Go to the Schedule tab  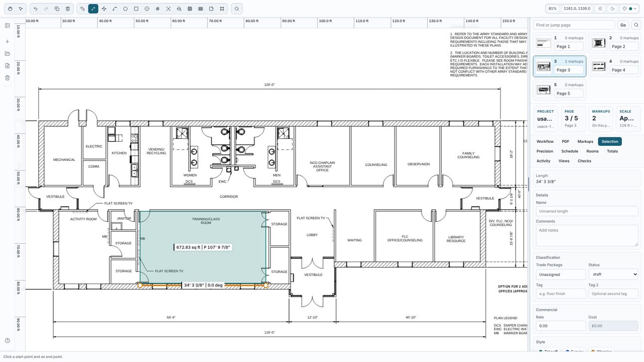(x=570, y=151)
